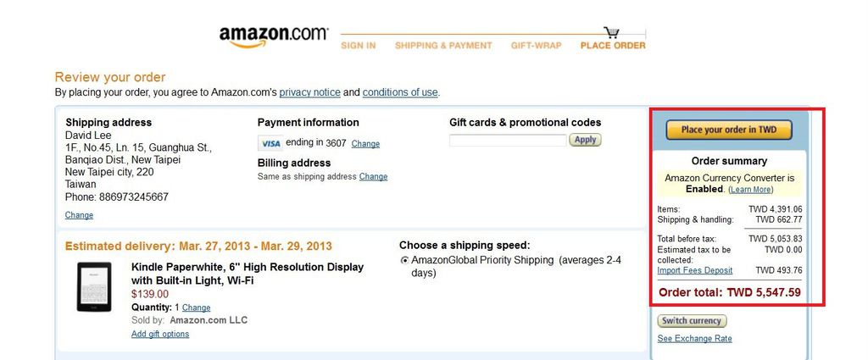The image size is (868, 360).
Task: Go to the SHIPPING & PAYMENT step
Action: (x=443, y=46)
